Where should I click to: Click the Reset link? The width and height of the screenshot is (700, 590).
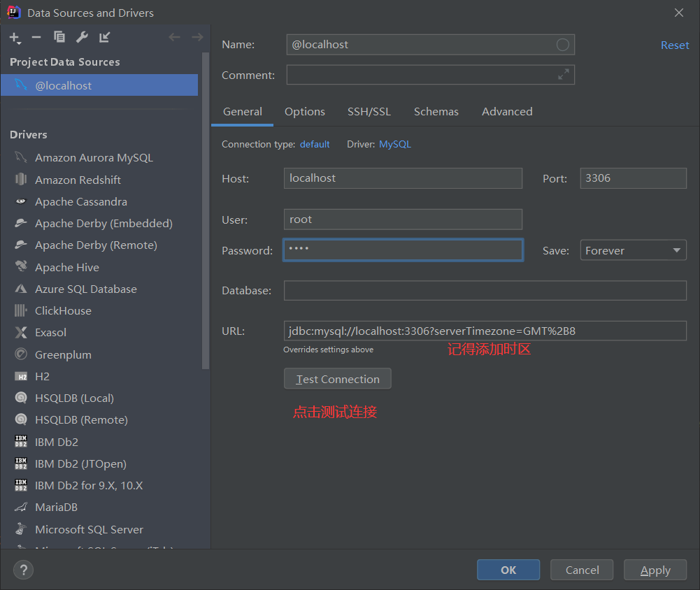675,45
